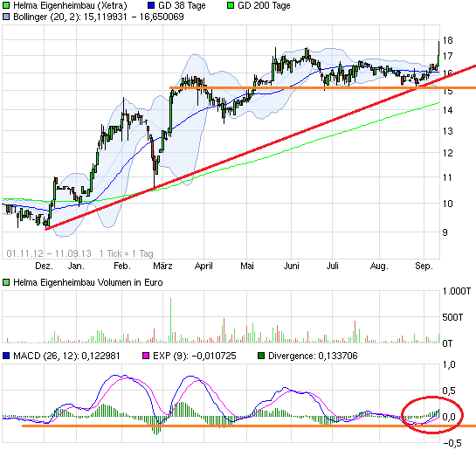Click the 'Juni' month axis label

click(x=291, y=266)
